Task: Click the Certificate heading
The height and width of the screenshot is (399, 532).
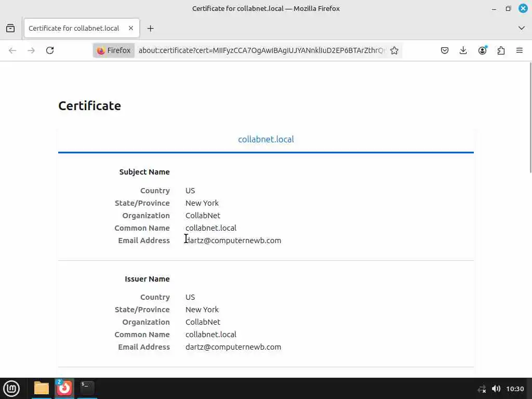Action: pos(89,106)
